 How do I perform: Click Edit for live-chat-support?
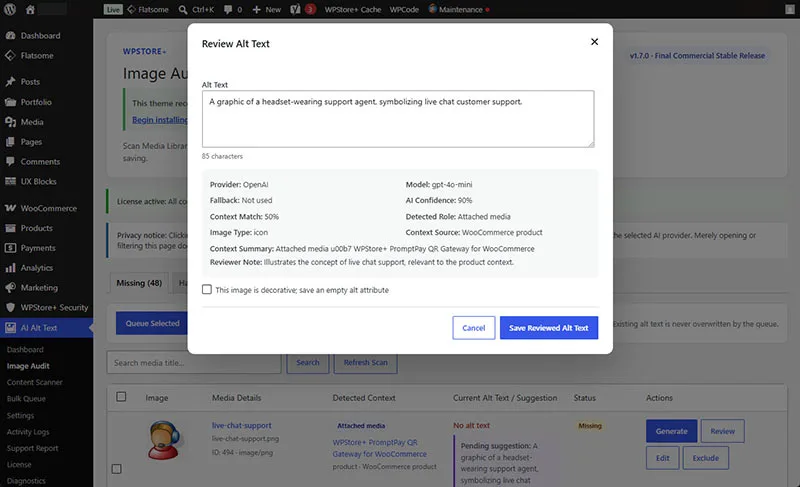(662, 458)
